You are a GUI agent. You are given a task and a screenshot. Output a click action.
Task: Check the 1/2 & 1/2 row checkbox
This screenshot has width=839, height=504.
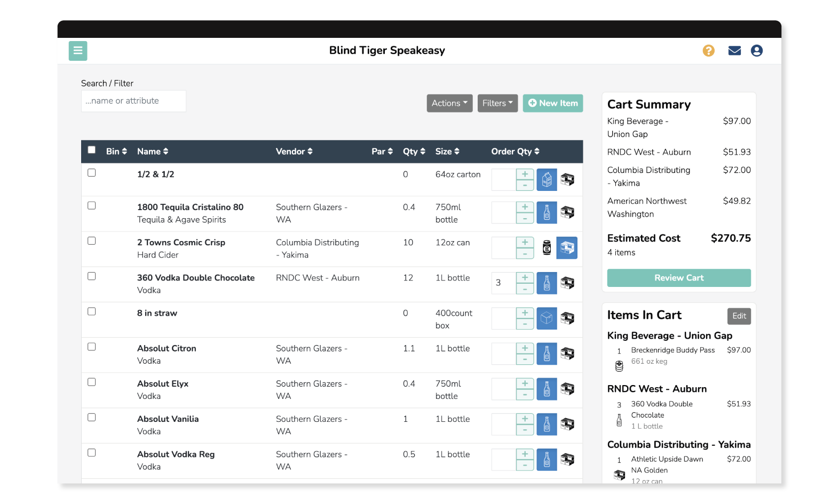92,173
